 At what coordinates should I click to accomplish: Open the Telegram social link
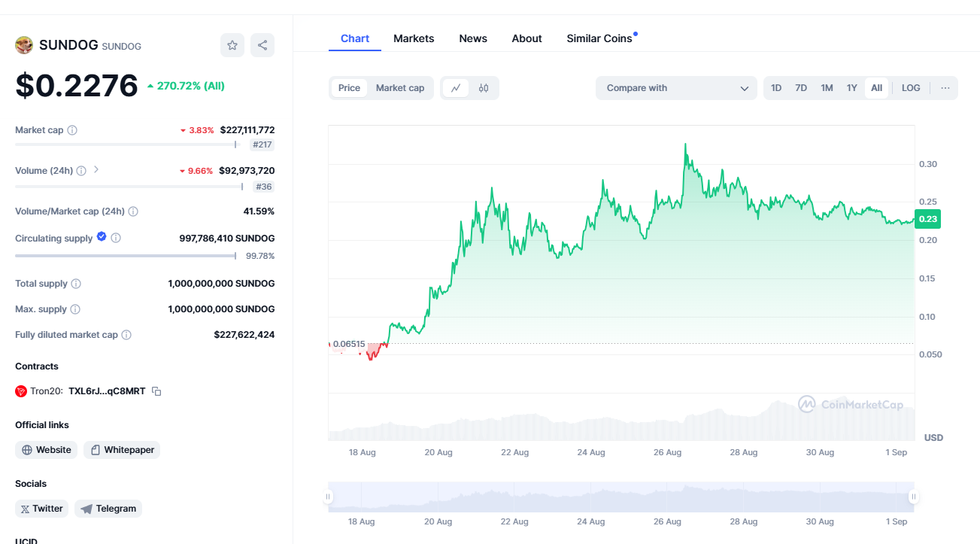(x=108, y=509)
